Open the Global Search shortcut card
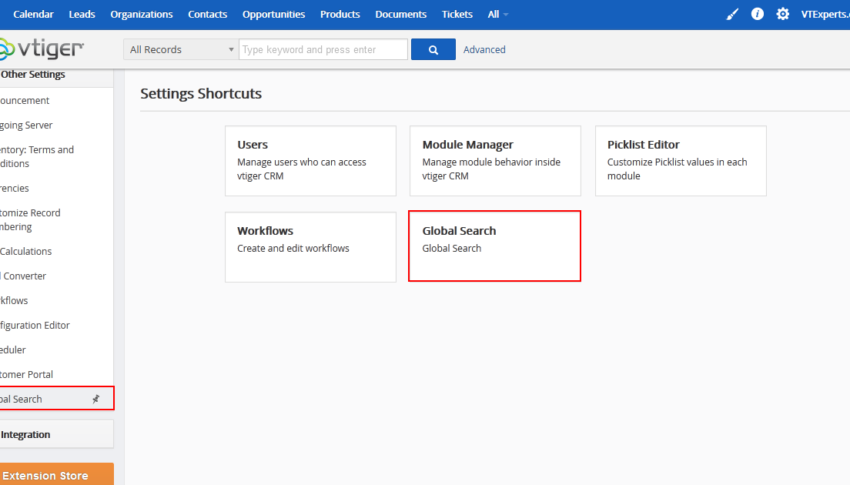This screenshot has width=850, height=485. [494, 246]
